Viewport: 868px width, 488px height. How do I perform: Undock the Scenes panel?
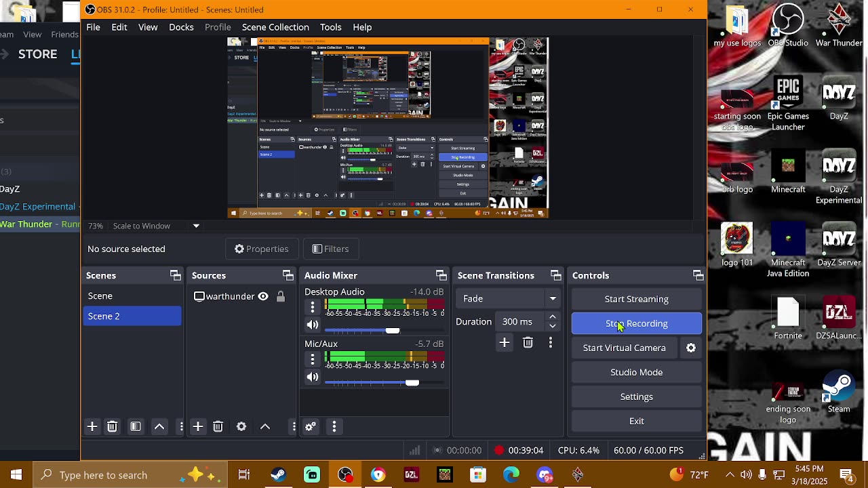pyautogui.click(x=176, y=275)
